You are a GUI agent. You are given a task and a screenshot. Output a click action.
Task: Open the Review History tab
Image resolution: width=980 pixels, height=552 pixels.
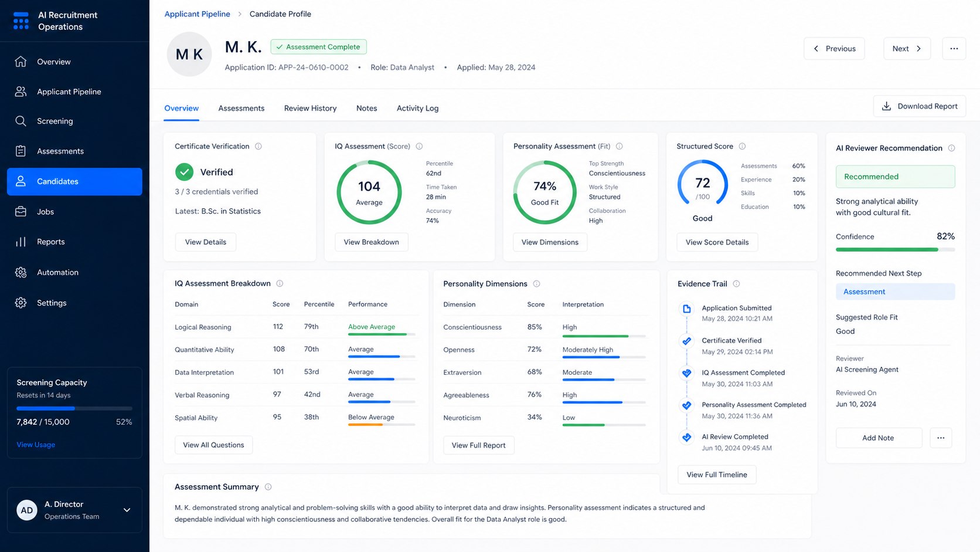(x=310, y=108)
